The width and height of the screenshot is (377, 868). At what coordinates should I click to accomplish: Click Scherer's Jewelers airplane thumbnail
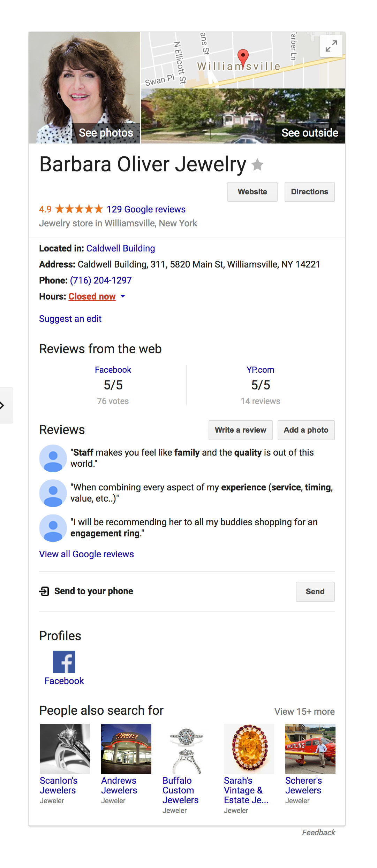tap(310, 749)
